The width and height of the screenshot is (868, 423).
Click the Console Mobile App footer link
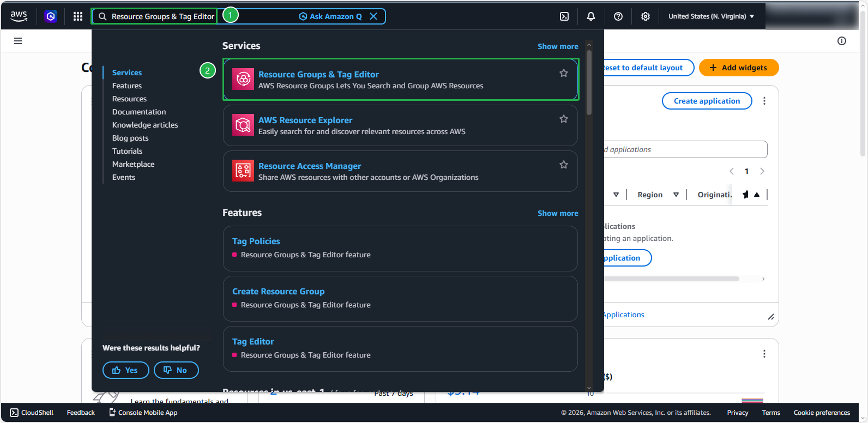(143, 413)
